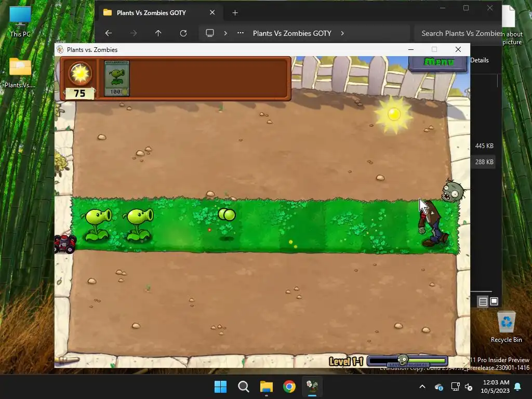Viewport: 532px width, 399px height.
Task: Expand chevron after the GOTY breadcrumb
Action: (342, 33)
